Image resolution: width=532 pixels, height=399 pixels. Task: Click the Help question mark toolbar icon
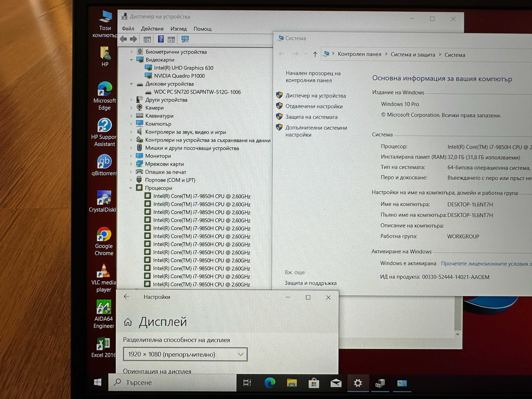coord(161,39)
